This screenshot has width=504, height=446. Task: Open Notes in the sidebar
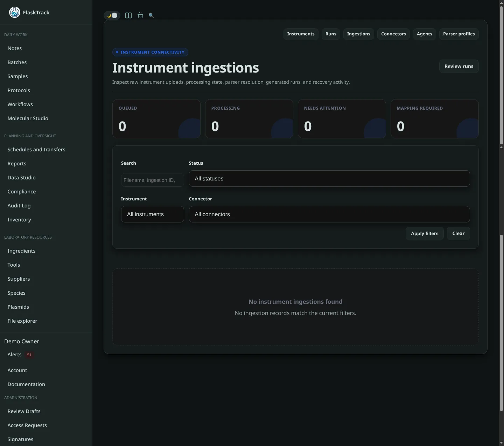[15, 48]
